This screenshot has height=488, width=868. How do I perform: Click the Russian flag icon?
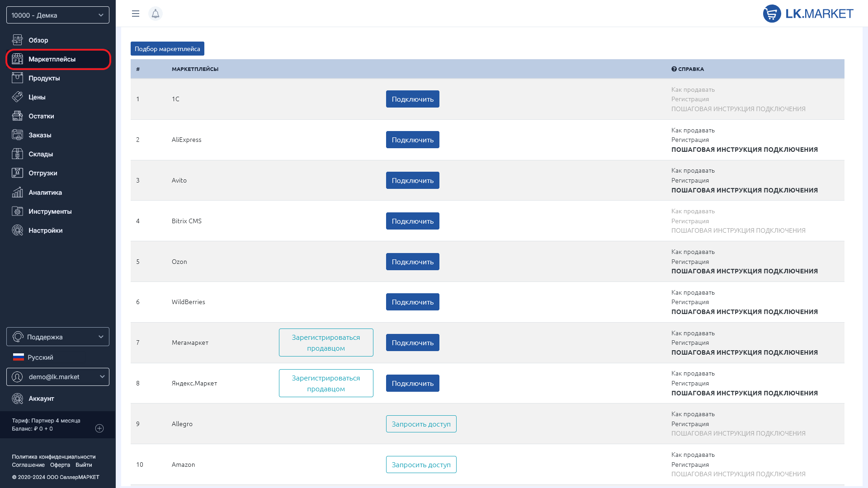coord(18,357)
